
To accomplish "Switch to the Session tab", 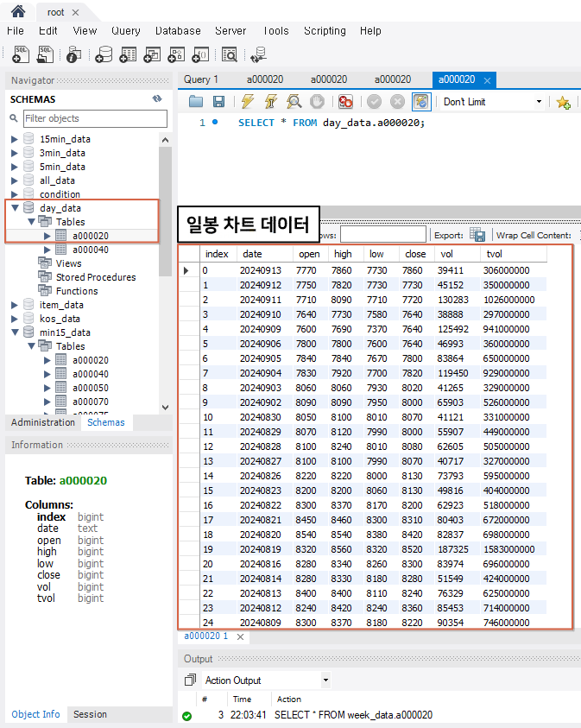I will [90, 714].
